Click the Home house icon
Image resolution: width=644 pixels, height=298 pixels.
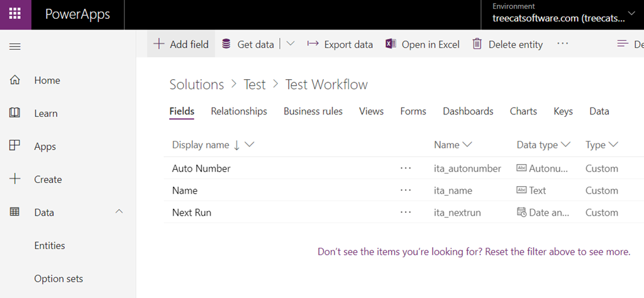15,80
